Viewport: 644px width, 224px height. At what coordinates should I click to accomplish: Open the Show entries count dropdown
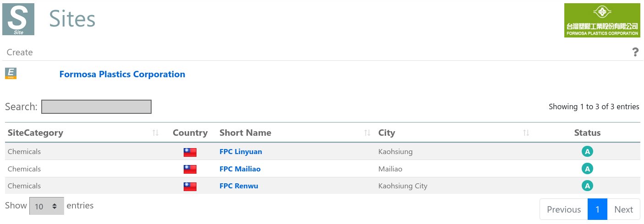click(x=46, y=206)
